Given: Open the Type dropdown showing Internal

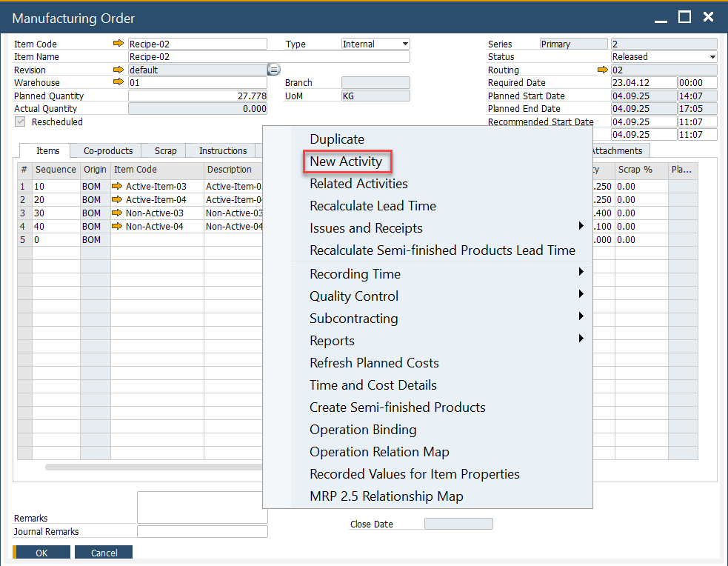Looking at the screenshot, I should coord(375,44).
